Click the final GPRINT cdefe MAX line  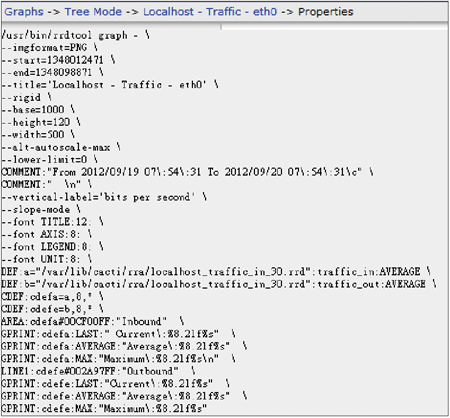(104, 408)
